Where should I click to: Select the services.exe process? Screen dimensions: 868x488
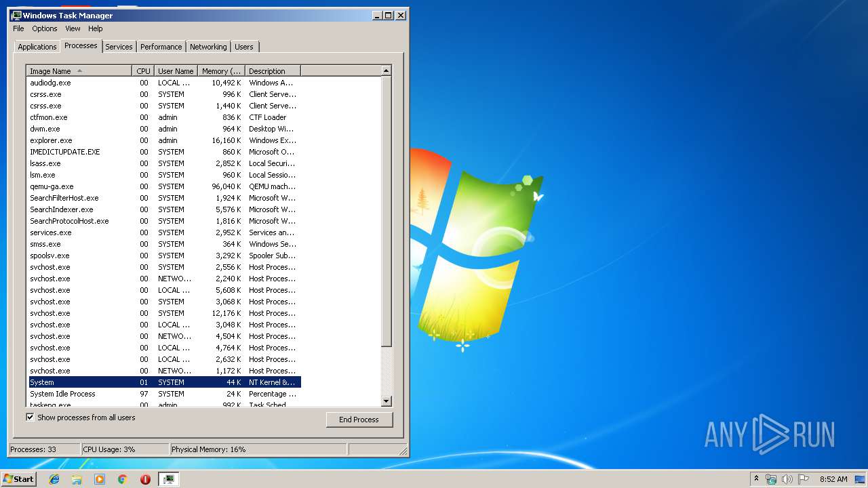tap(163, 232)
